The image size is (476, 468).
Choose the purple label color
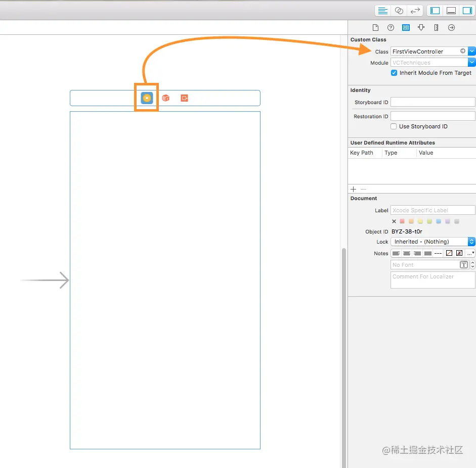click(x=448, y=221)
